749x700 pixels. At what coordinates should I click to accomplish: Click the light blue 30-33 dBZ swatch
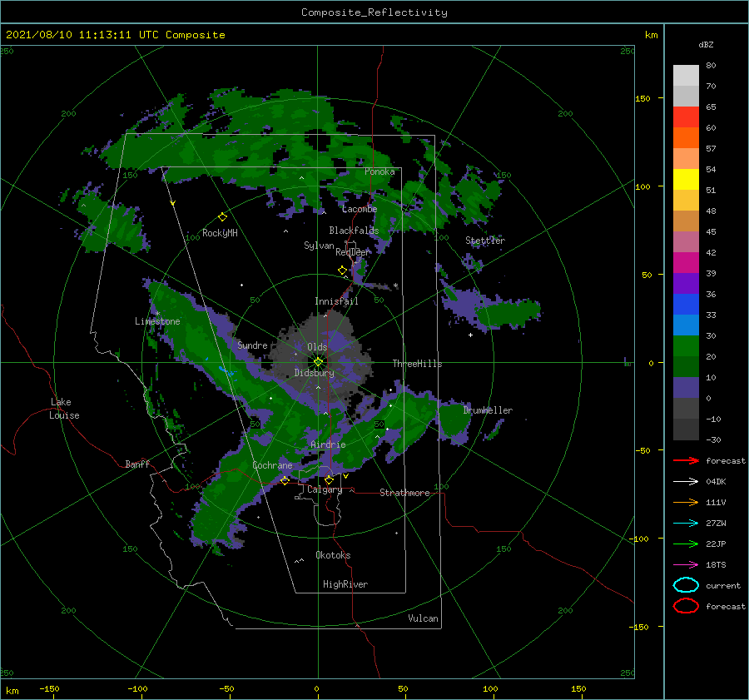click(x=686, y=325)
